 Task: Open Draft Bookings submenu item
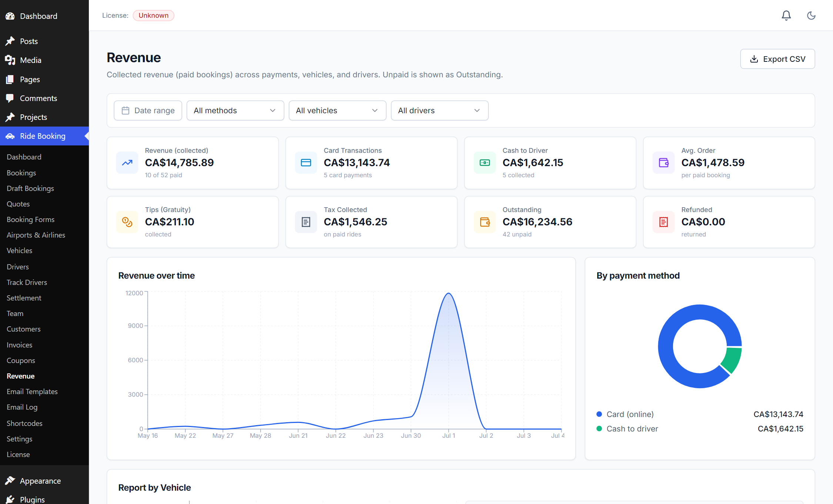30,188
